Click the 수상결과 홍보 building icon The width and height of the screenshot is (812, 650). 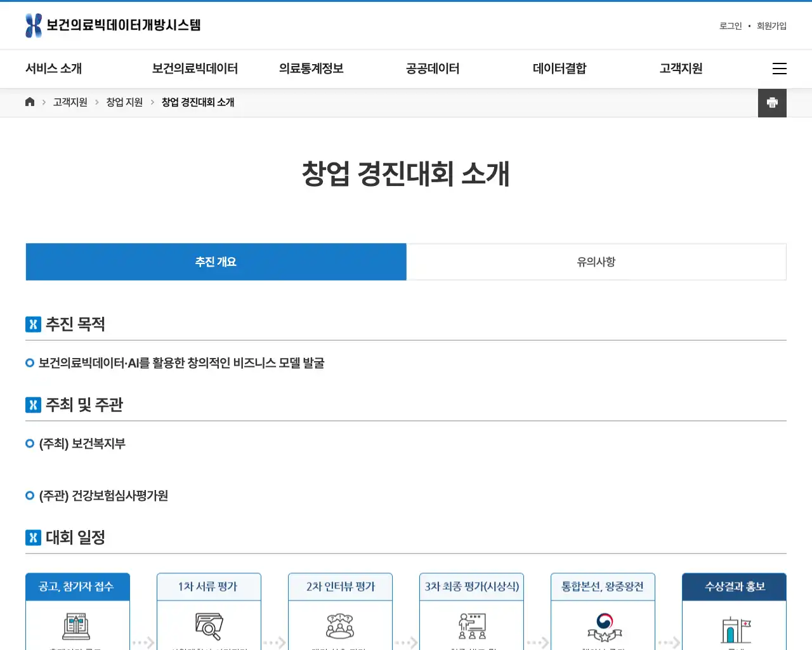click(736, 630)
